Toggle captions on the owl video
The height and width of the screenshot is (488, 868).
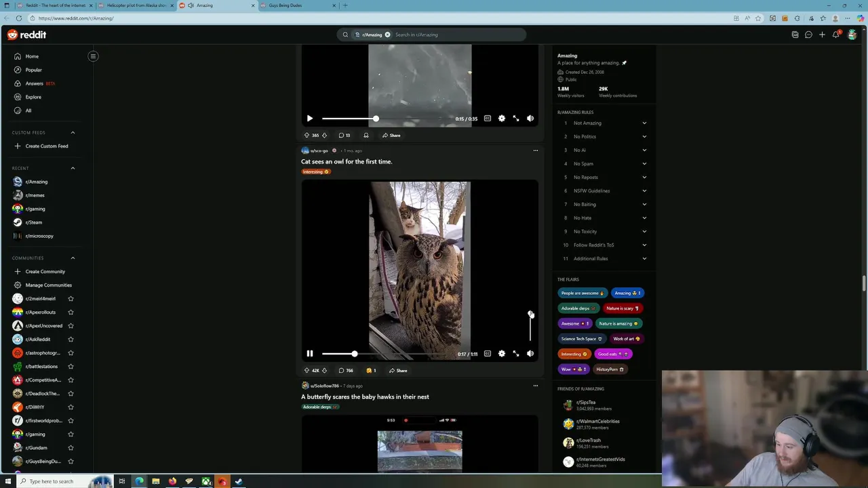[x=488, y=354]
